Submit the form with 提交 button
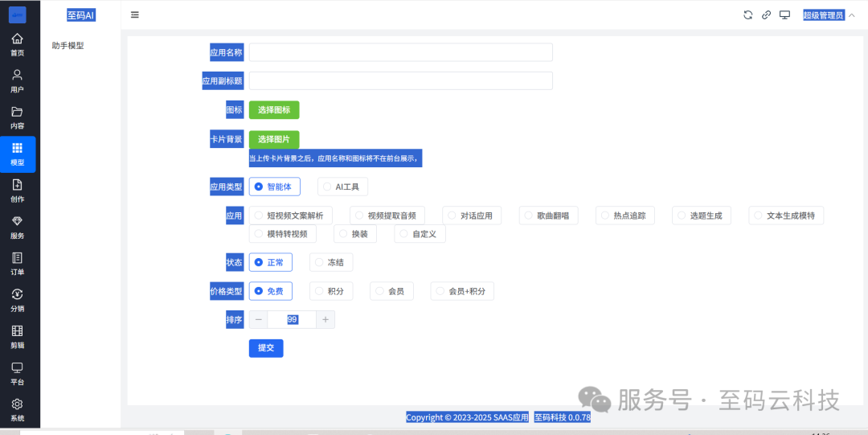Viewport: 868px width, 435px height. pos(266,348)
